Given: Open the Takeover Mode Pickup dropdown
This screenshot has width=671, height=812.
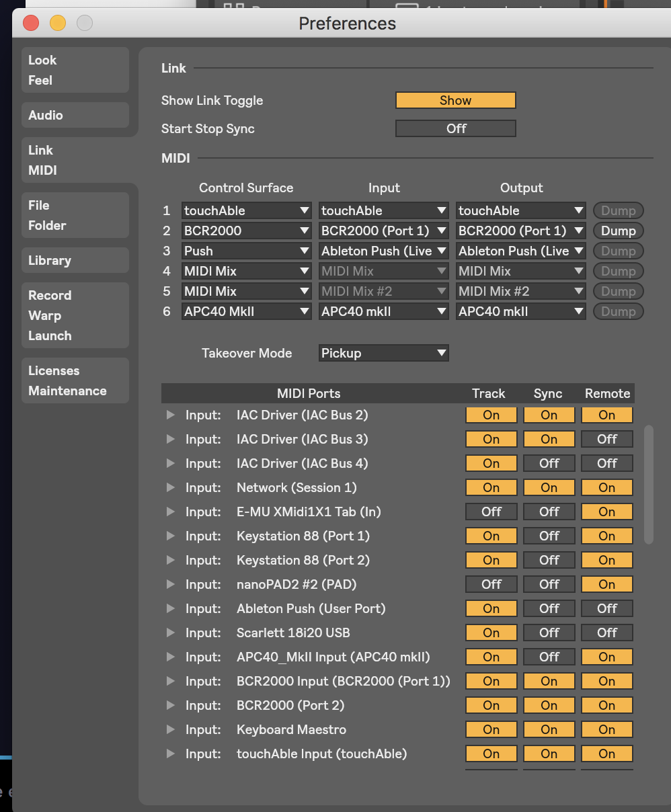Looking at the screenshot, I should (x=384, y=353).
